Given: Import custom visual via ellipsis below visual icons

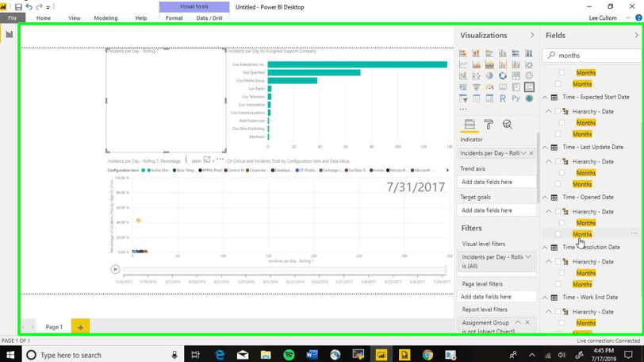Looking at the screenshot, I should (x=463, y=110).
